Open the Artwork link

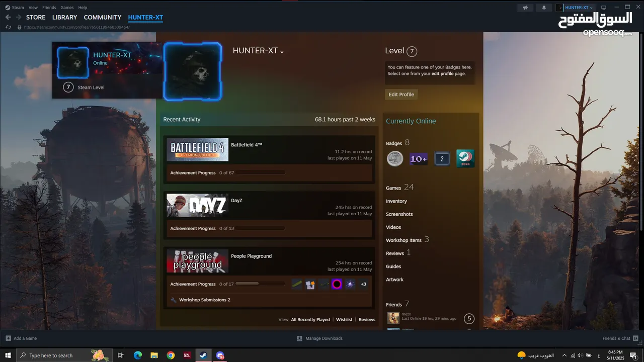pos(395,280)
